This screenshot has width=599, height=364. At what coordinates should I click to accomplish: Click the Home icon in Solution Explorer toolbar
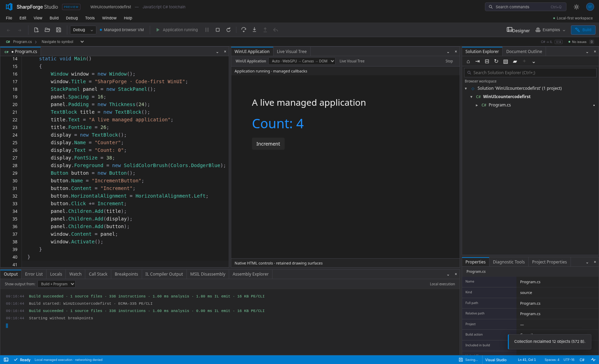[x=468, y=61]
